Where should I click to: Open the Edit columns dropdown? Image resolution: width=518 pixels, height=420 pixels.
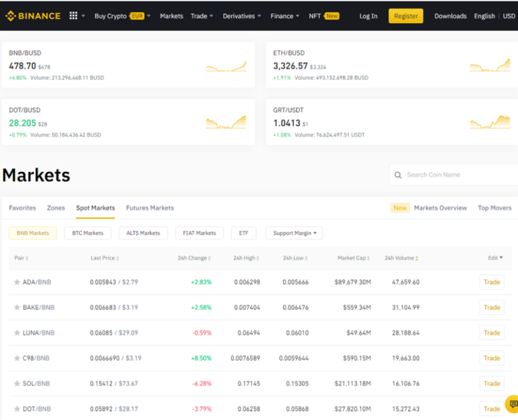(x=496, y=258)
